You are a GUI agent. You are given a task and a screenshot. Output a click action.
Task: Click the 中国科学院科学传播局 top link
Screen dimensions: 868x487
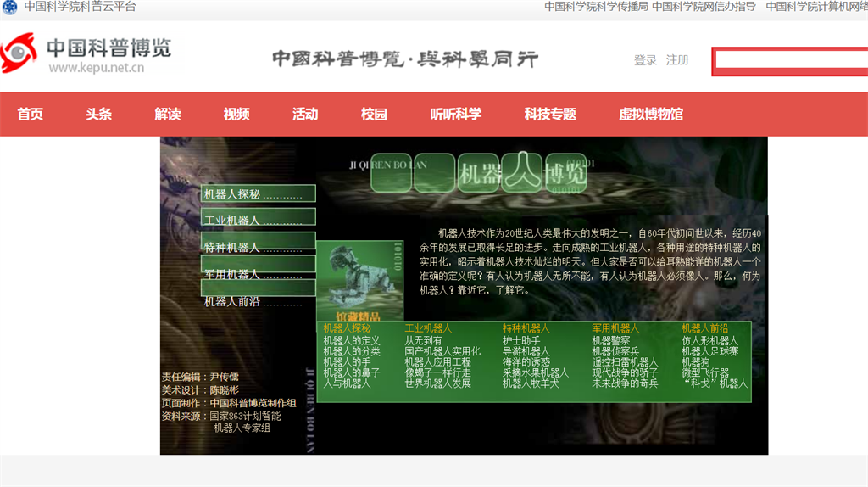(x=596, y=7)
